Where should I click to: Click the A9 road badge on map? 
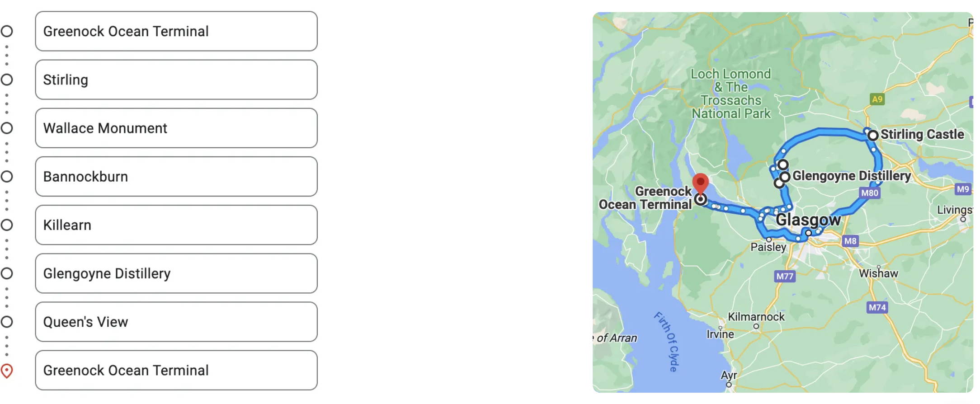877,99
